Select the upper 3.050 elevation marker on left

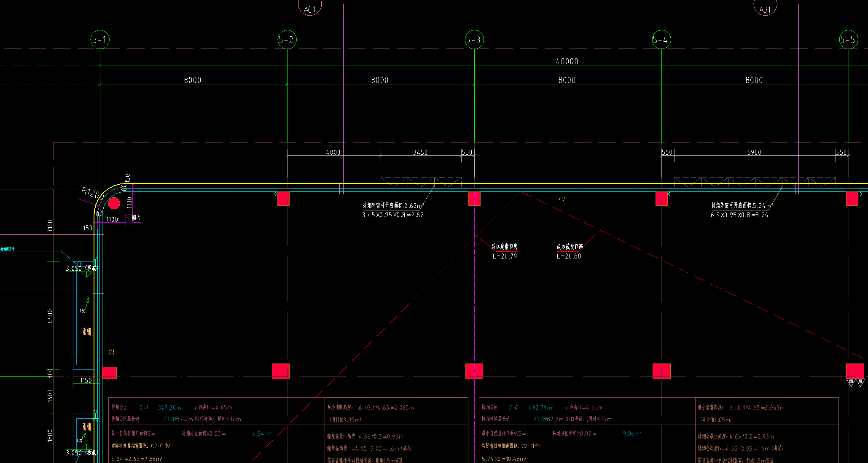(74, 268)
